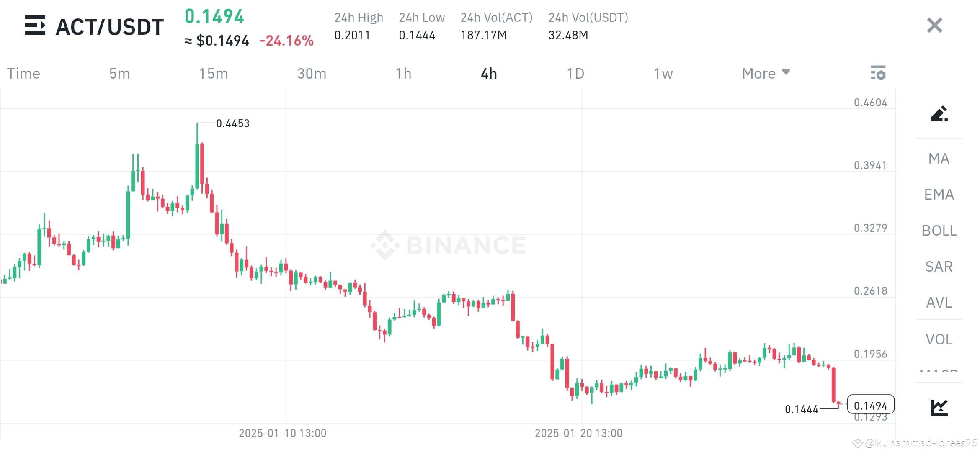This screenshot has height=452, width=980.
Task: Select the 15m interval tab
Action: pos(214,73)
